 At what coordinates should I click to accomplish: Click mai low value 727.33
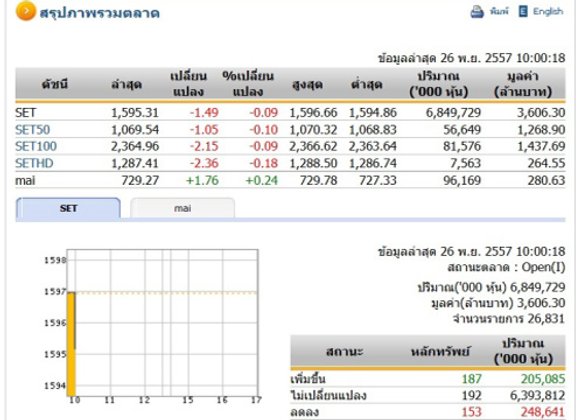pos(378,181)
